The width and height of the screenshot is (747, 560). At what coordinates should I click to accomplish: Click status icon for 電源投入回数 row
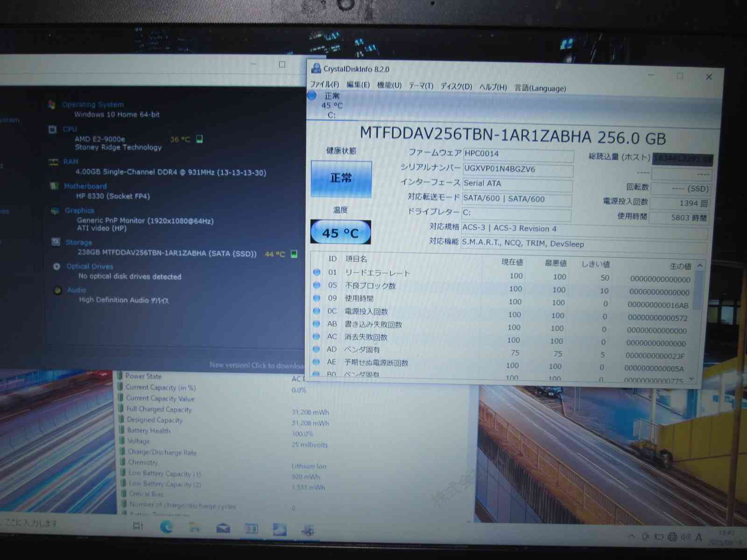tap(317, 311)
